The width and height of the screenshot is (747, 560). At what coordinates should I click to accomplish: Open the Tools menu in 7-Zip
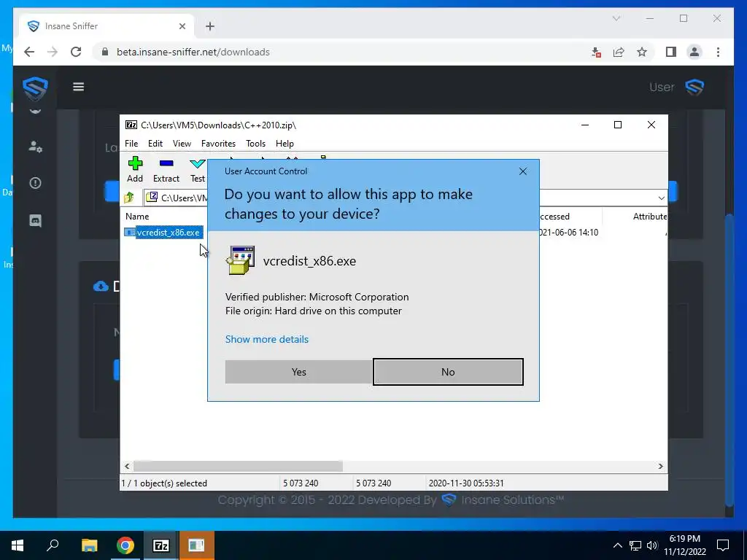tap(255, 144)
